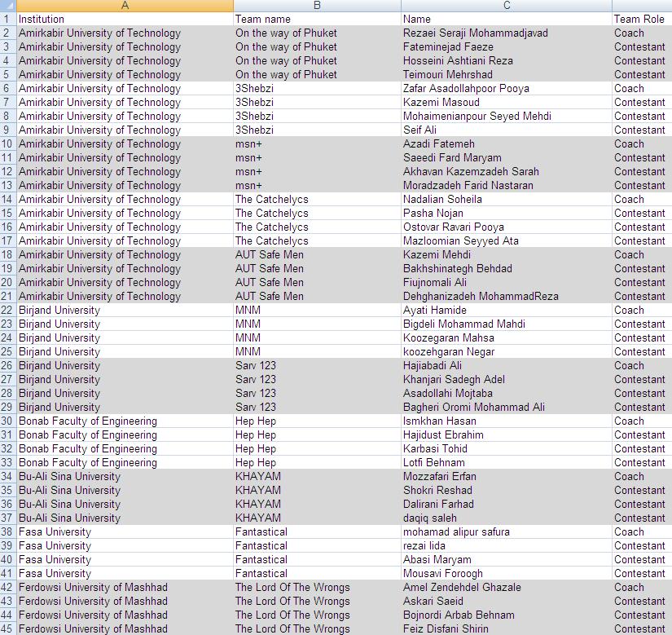Select cell 'Saeedi Fard Maryam'
The height and width of the screenshot is (635, 672).
(507, 158)
